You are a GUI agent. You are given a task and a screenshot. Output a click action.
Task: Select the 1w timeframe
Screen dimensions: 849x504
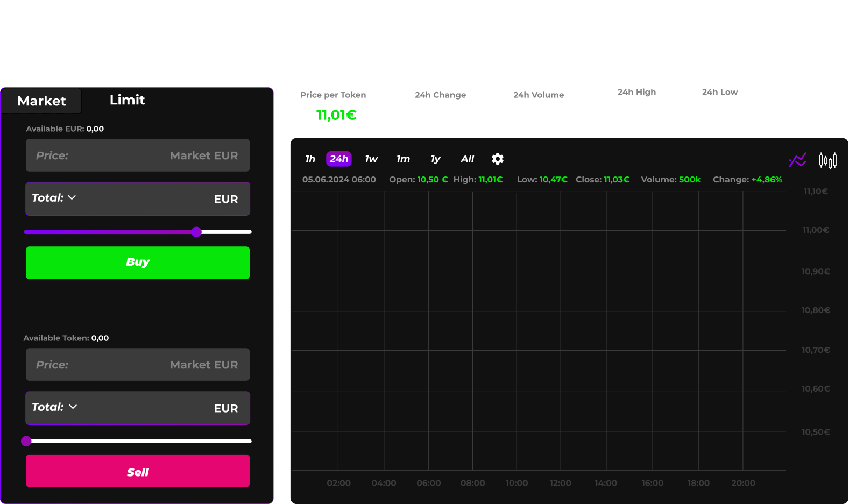tap(371, 159)
